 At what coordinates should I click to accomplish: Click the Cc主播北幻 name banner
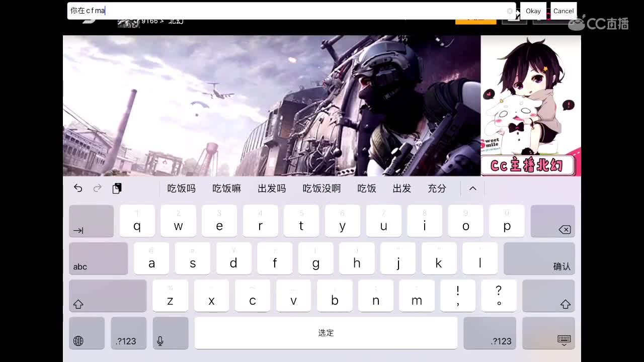click(x=528, y=165)
